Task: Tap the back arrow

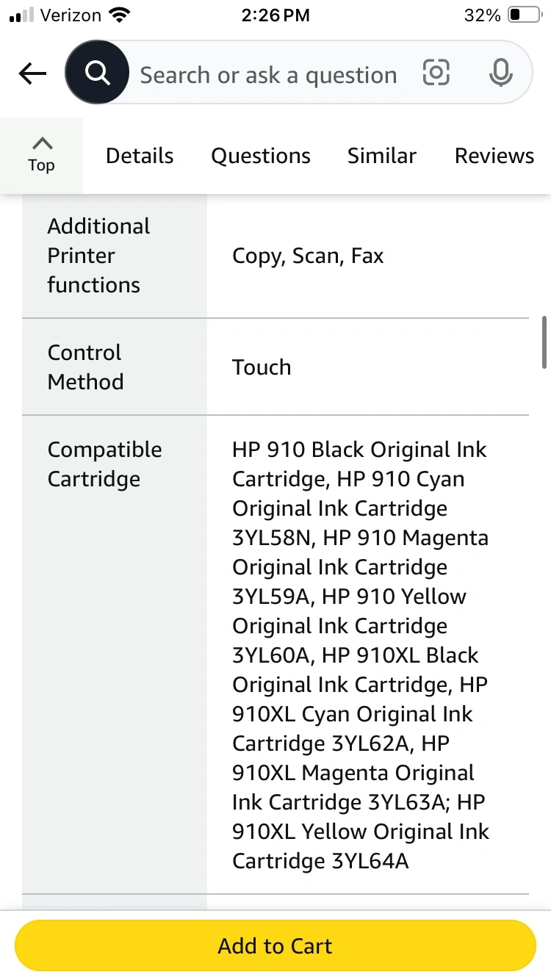Action: point(32,73)
